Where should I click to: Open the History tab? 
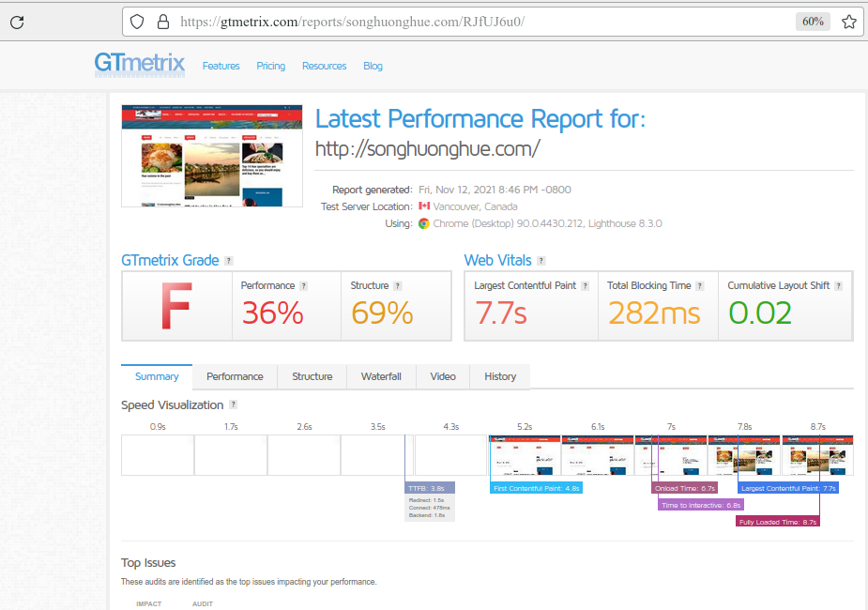(x=500, y=376)
